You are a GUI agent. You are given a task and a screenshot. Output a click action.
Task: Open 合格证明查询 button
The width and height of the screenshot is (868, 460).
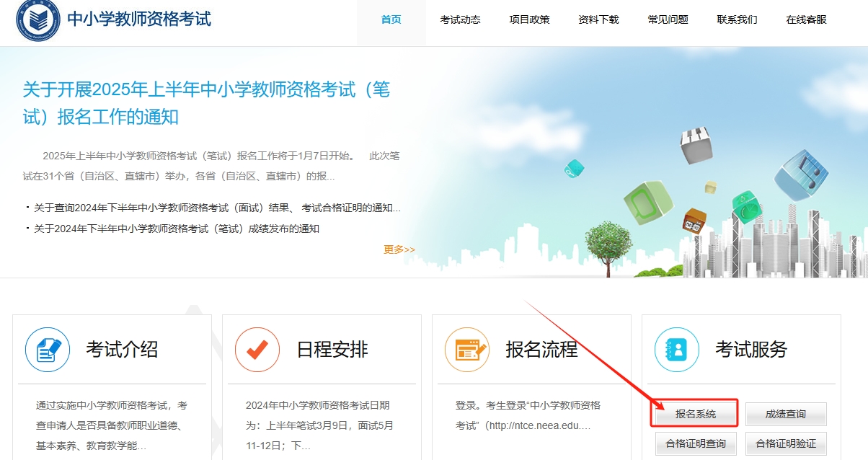[x=696, y=443]
